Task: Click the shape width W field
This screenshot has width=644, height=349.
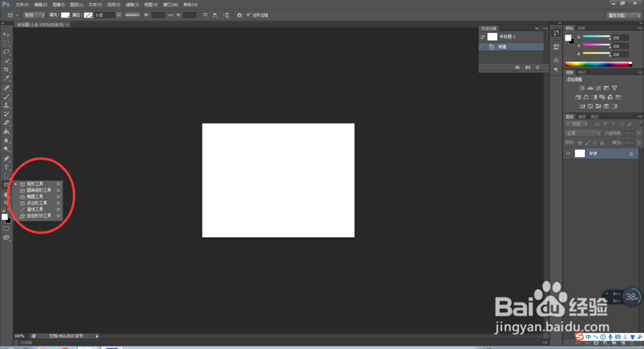Action: (x=158, y=15)
